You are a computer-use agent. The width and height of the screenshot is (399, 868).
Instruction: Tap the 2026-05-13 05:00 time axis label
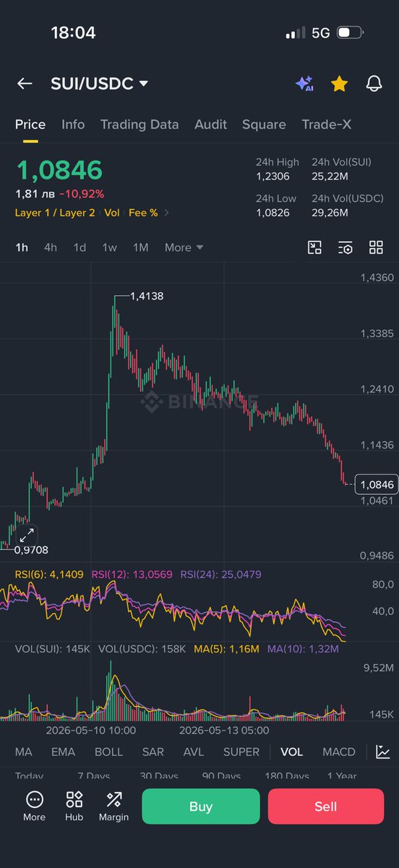(225, 731)
